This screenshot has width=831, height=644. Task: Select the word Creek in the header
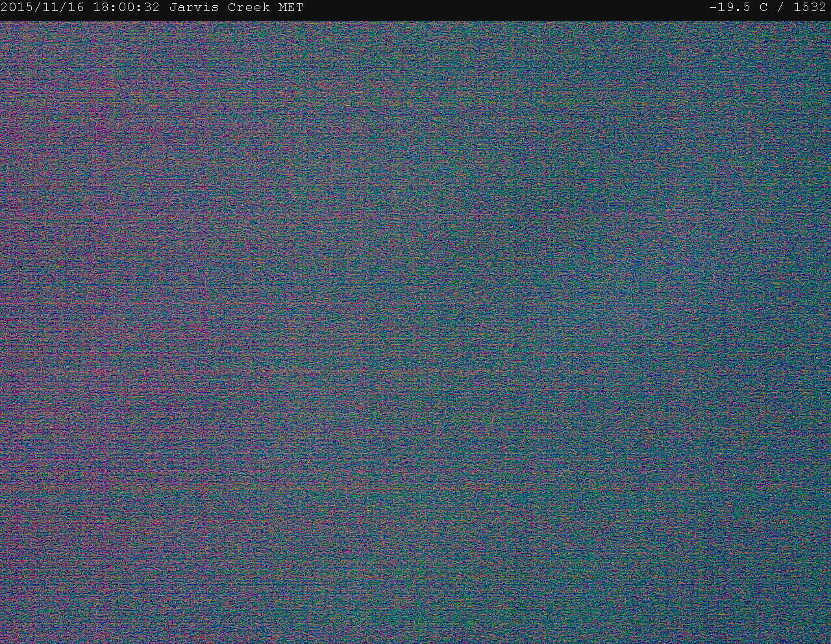click(249, 8)
